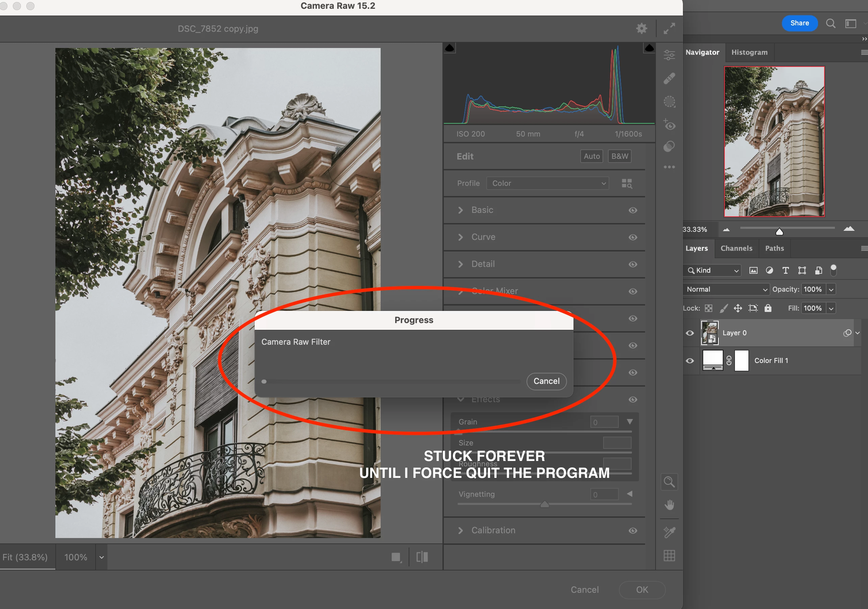Select the Red Eye removal tool
The width and height of the screenshot is (868, 609).
click(x=669, y=125)
